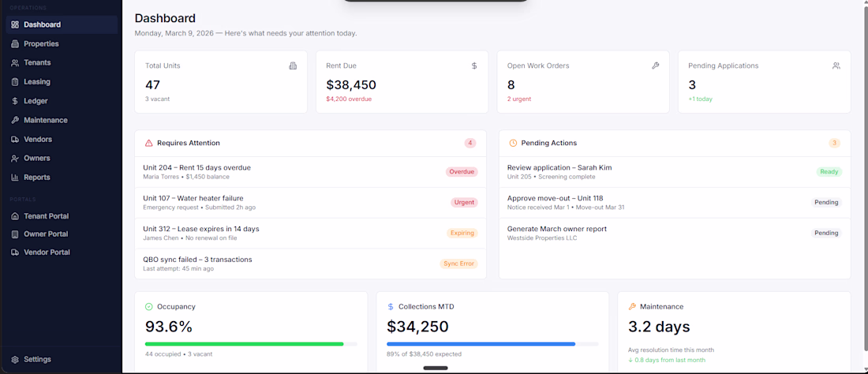Click the Tenants people icon
The height and width of the screenshot is (374, 868).
point(15,62)
